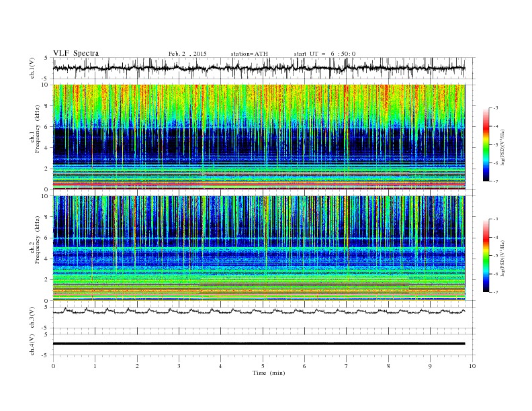
Task: Click the "ch.3(V)" axis label
Action: tap(32, 318)
